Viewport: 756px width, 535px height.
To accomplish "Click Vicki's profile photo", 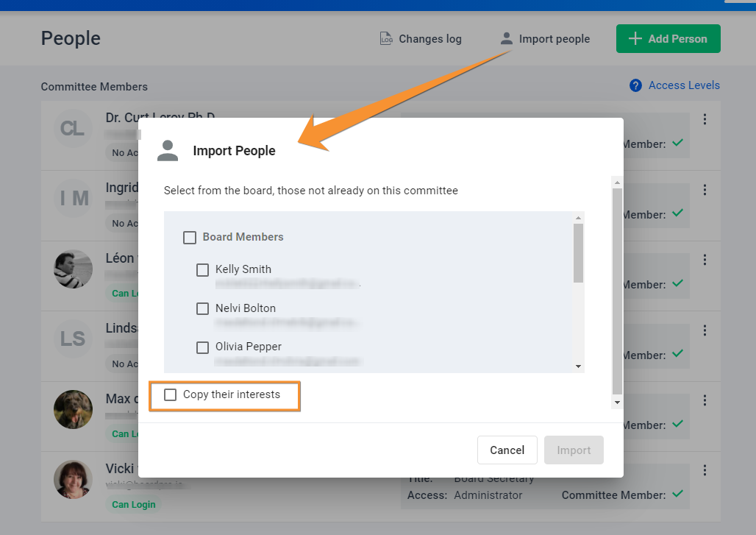I will pos(73,480).
